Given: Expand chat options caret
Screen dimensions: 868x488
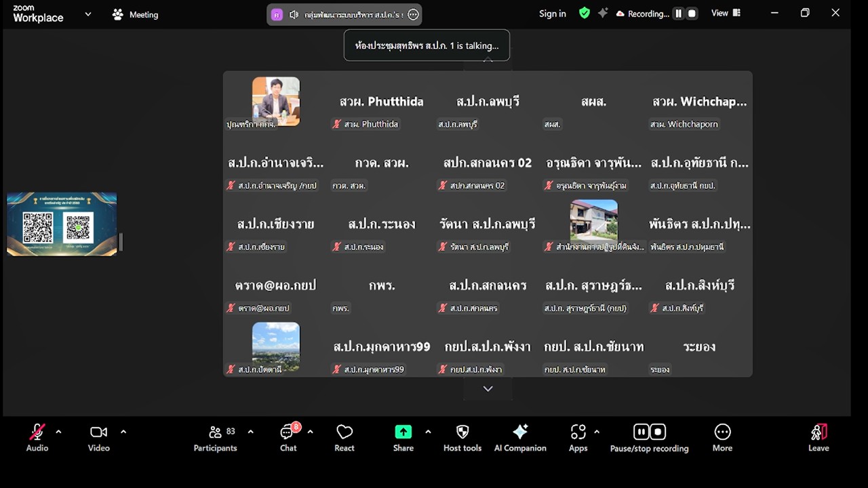Looking at the screenshot, I should (310, 431).
